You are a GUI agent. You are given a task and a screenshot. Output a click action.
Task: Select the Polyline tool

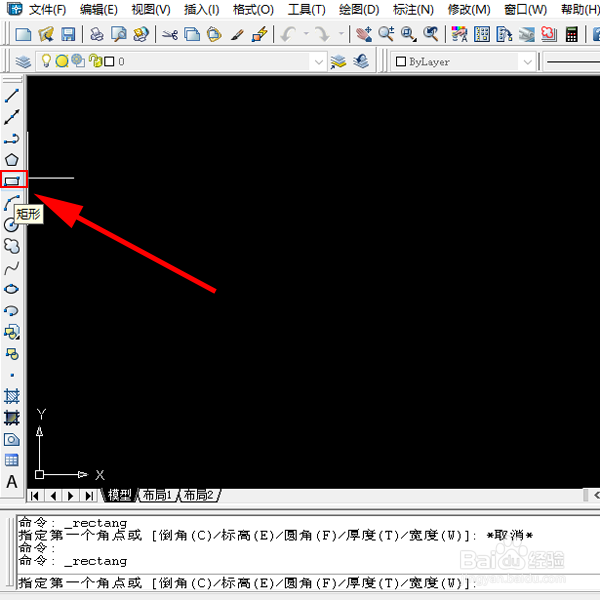(x=11, y=139)
